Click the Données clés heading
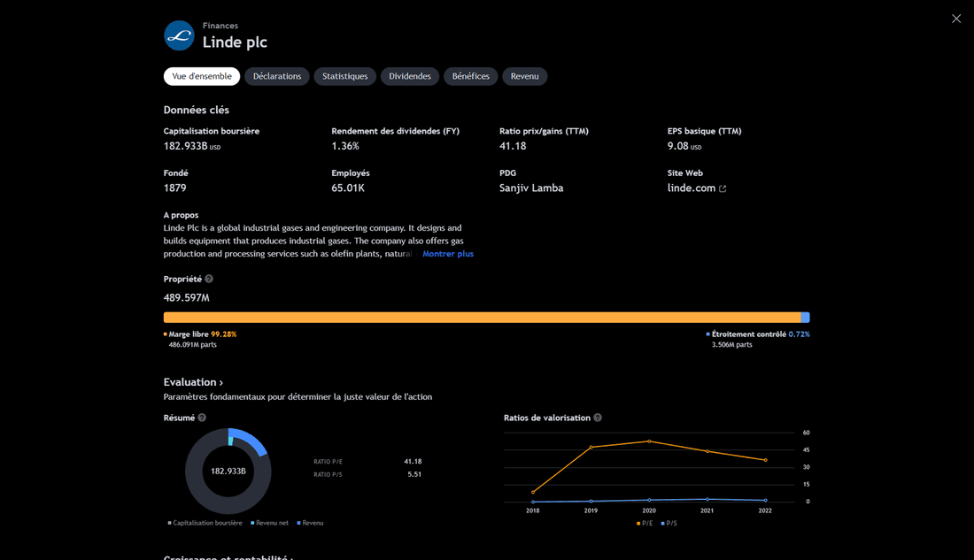Viewport: 974px width, 560px height. coord(197,110)
